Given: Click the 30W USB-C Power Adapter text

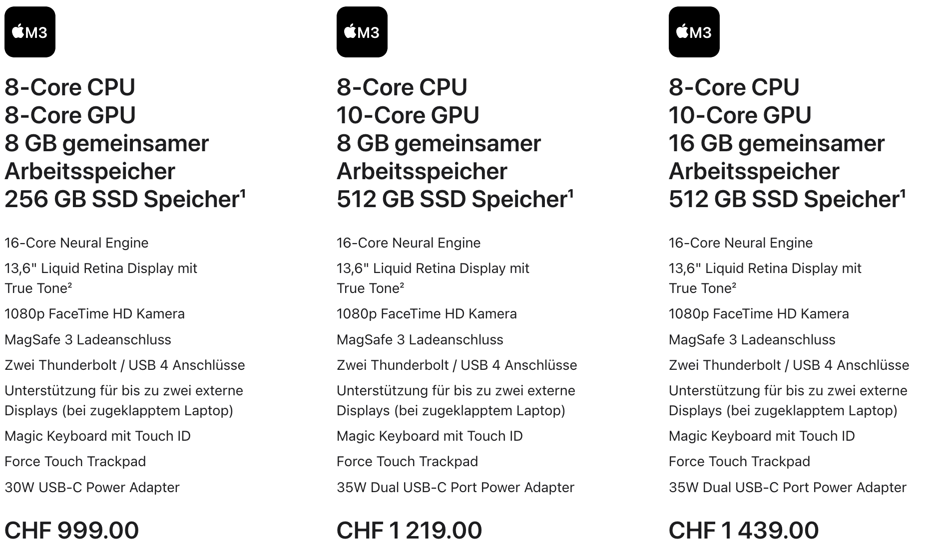Looking at the screenshot, I should [x=92, y=487].
